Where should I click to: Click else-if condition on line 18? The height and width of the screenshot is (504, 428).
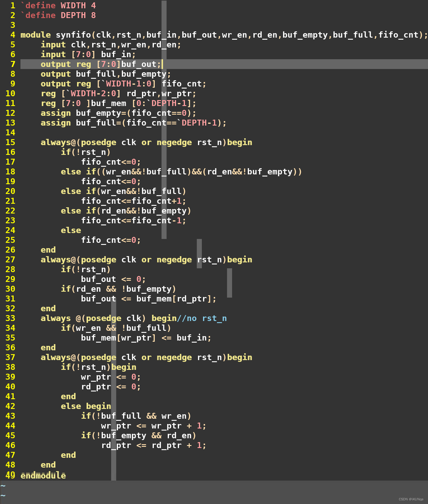coord(181,172)
